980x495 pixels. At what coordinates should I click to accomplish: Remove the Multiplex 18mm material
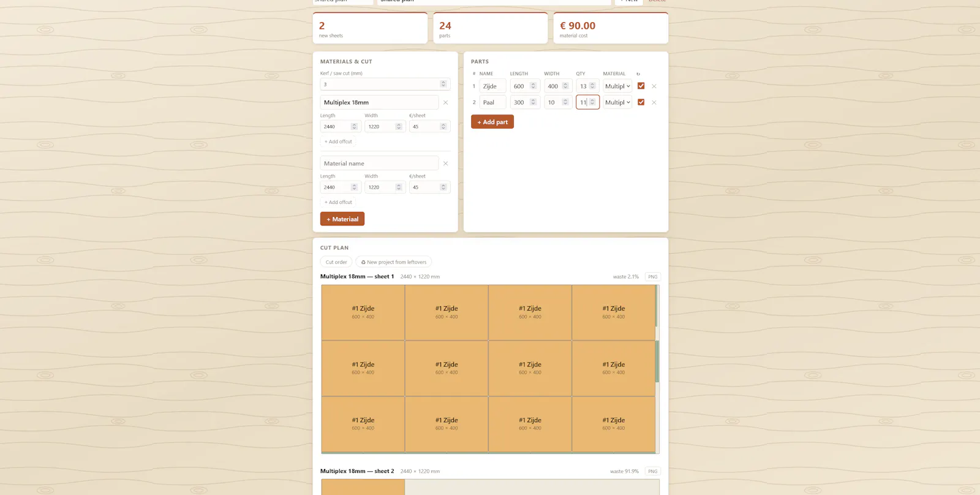click(445, 103)
